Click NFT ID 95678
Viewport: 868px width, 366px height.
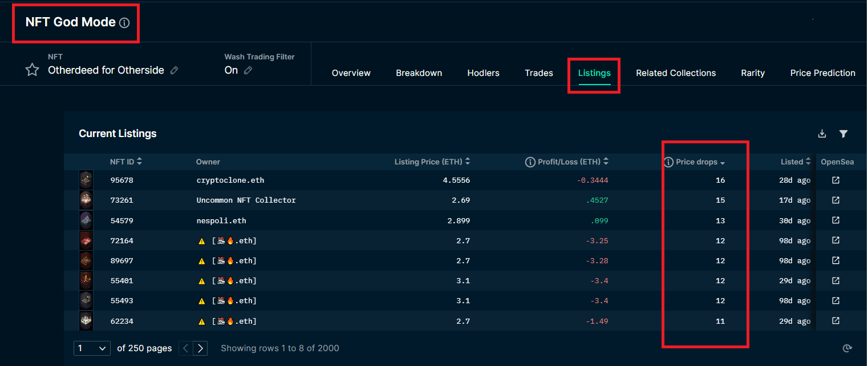click(121, 180)
